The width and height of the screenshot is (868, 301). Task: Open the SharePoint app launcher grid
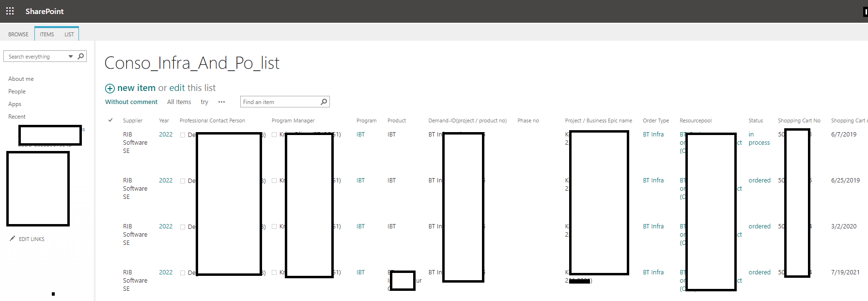pos(10,11)
